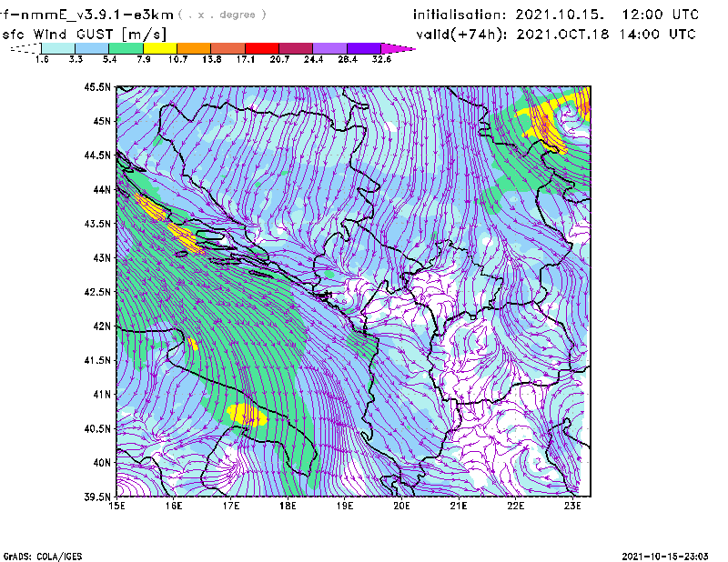Screen dimensions: 728x562
Task: Click the 23E longitude axis label
Action: point(573,506)
